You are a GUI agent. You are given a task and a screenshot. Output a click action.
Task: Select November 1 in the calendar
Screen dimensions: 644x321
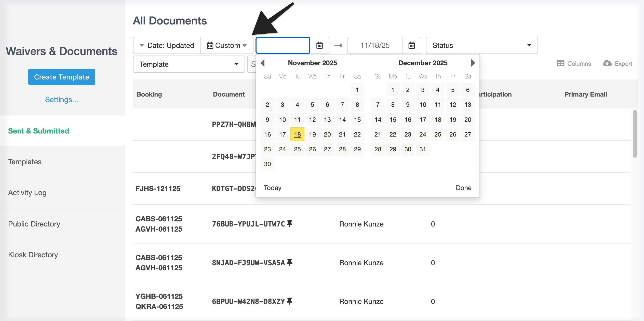[357, 90]
